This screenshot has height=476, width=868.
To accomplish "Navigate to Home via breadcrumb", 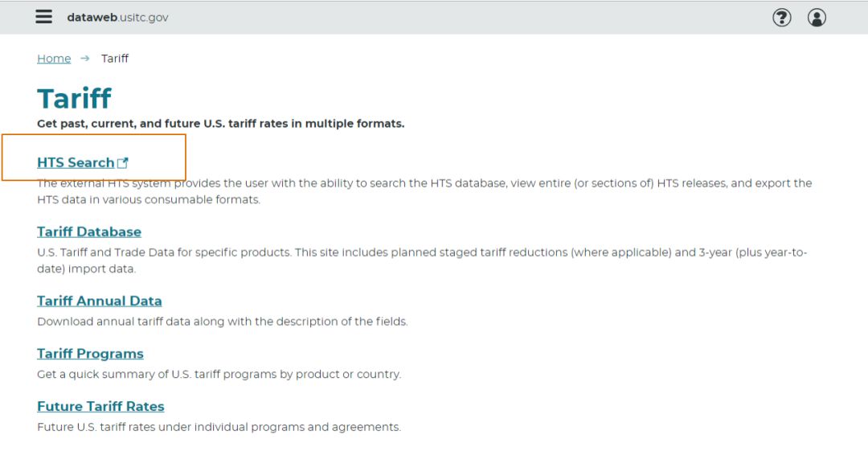I will (54, 59).
